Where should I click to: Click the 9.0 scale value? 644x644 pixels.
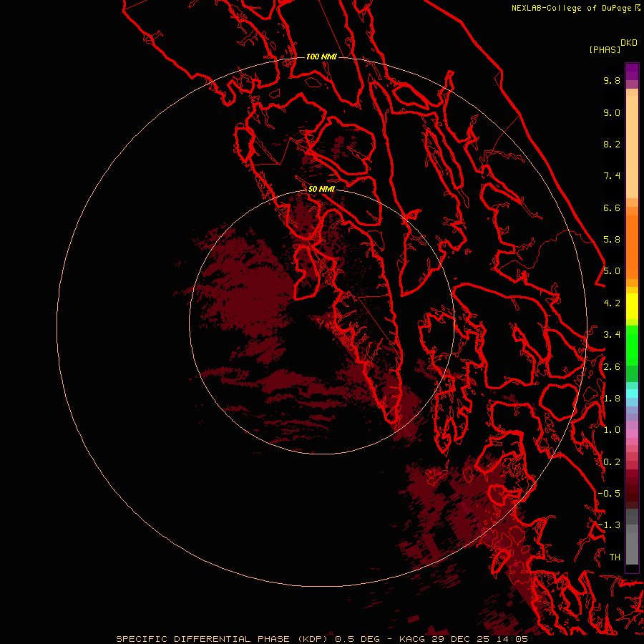pos(612,112)
